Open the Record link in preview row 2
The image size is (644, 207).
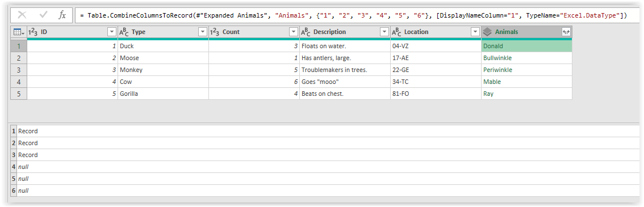(x=28, y=143)
